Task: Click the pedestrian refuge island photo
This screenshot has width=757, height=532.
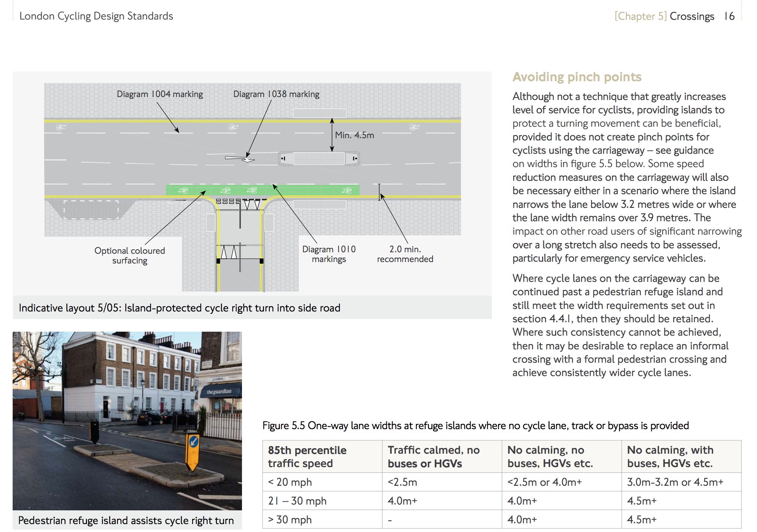Action: pyautogui.click(x=127, y=420)
